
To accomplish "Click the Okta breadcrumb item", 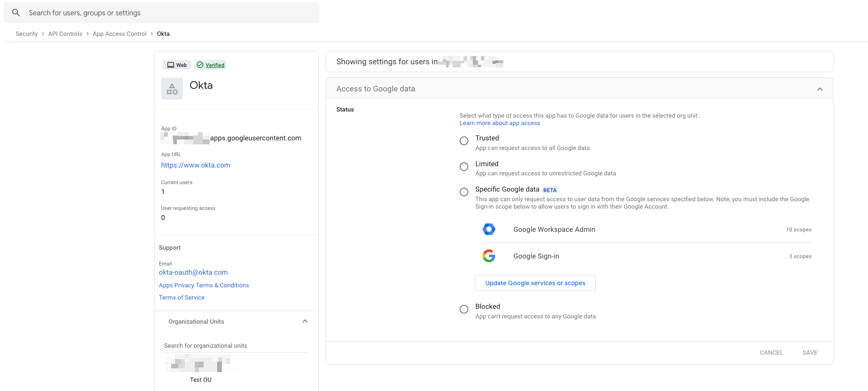I will point(163,34).
